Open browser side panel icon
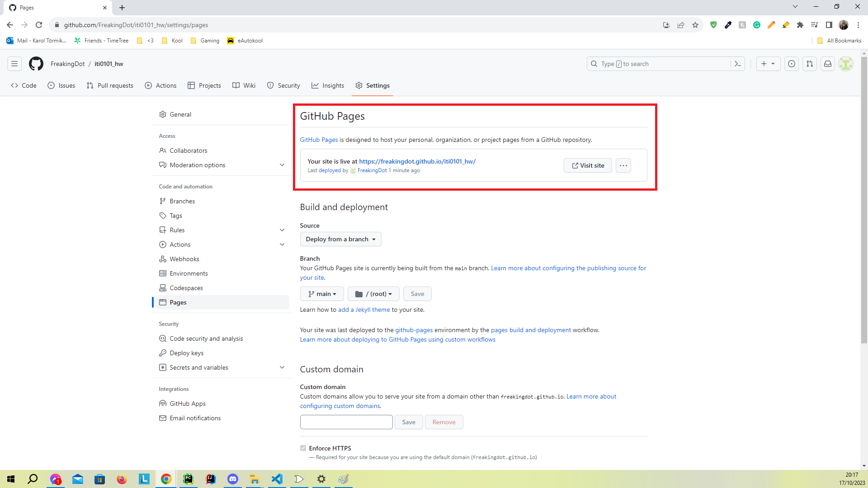 pos(829,25)
